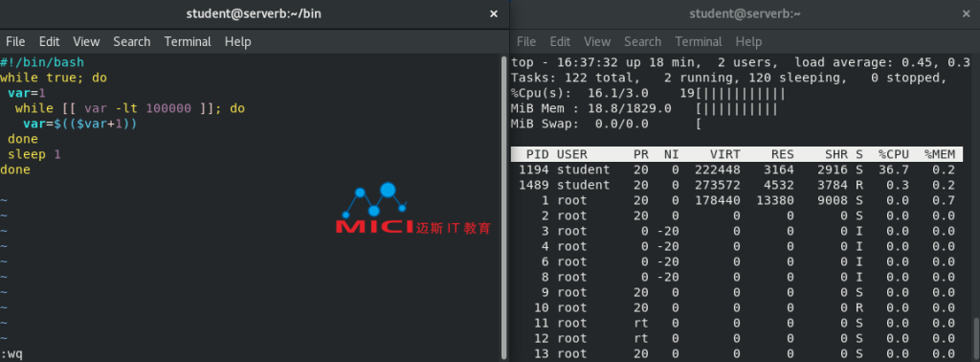Open Edit menu in the top terminal window

pyautogui.click(x=560, y=42)
